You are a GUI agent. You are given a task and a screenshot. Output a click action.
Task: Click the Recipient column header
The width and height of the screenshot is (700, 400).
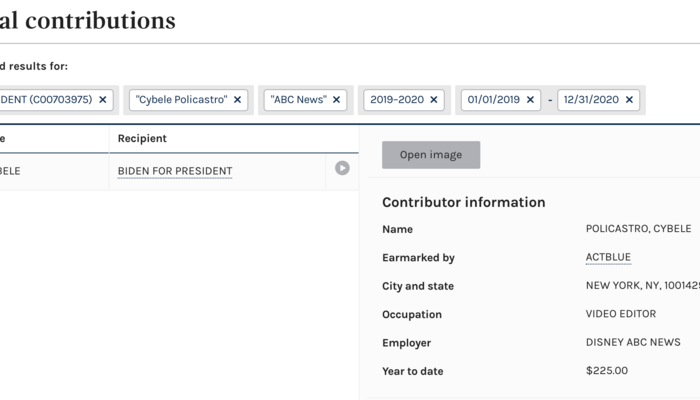point(142,138)
